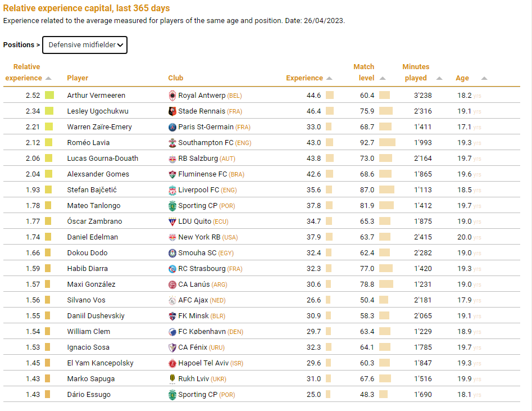Sort by Minutes played sort arrow
This screenshot has height=411, width=532.
(439, 79)
